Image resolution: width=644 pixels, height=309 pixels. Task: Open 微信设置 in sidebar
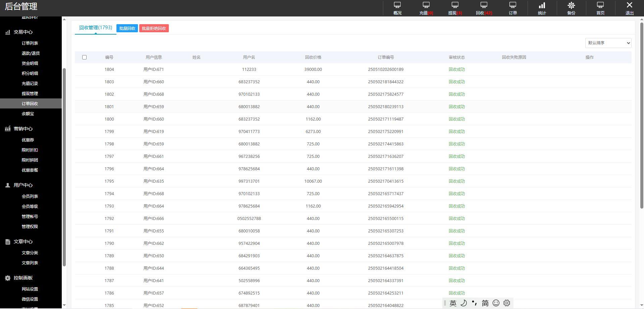point(30,299)
